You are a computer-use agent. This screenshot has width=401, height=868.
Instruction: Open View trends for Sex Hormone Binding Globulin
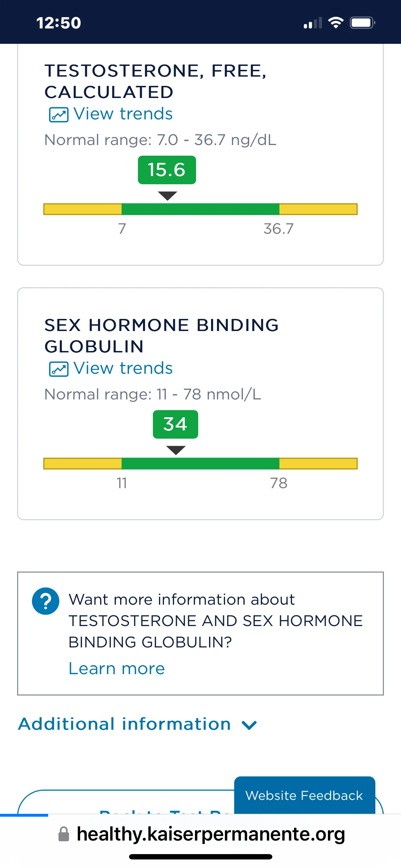click(x=123, y=368)
